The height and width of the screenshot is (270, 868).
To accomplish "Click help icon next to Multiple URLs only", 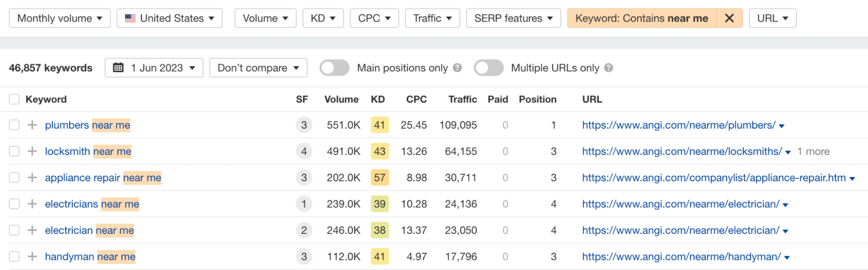I will (x=608, y=68).
